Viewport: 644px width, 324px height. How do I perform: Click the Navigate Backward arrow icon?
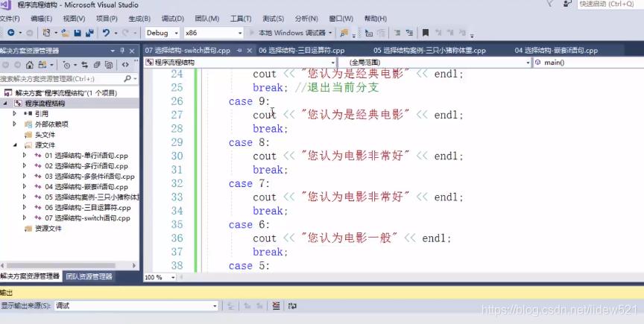click(x=10, y=33)
